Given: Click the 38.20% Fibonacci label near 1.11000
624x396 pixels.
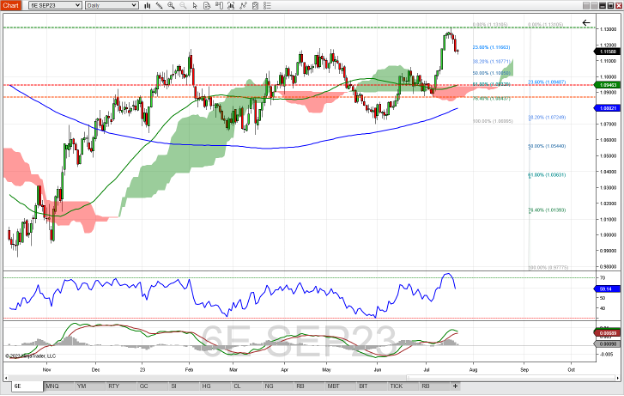Looking at the screenshot, I should coord(491,62).
